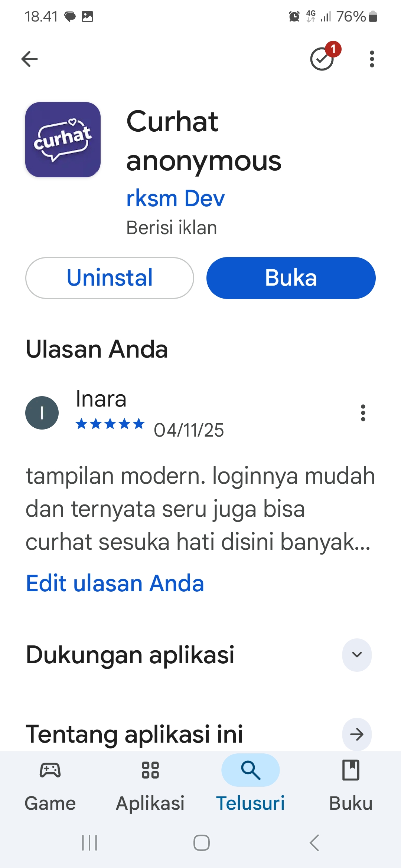Tap the Uninstal button

tap(110, 278)
